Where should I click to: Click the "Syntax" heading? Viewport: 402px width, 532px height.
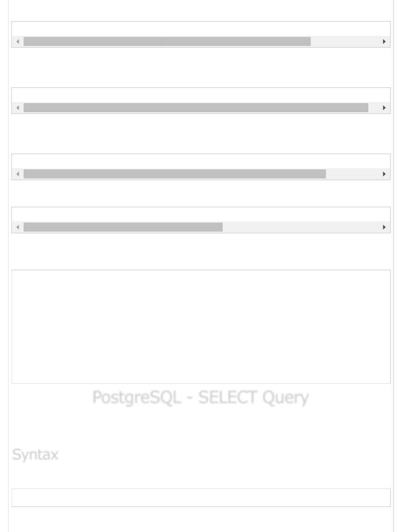tap(35, 455)
